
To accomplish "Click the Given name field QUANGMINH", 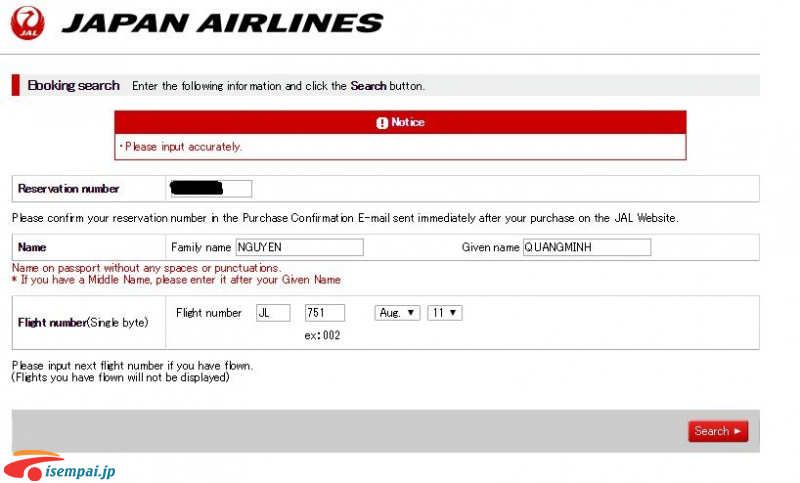I will pyautogui.click(x=587, y=247).
